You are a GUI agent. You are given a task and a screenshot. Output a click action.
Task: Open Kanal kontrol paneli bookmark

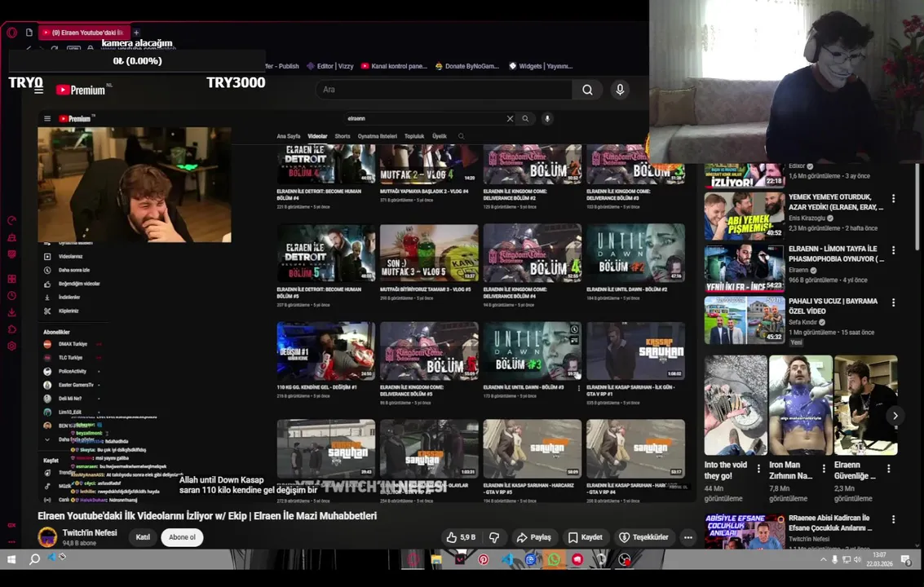click(x=394, y=66)
